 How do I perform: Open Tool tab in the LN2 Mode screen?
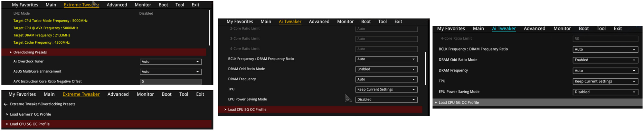(x=180, y=5)
